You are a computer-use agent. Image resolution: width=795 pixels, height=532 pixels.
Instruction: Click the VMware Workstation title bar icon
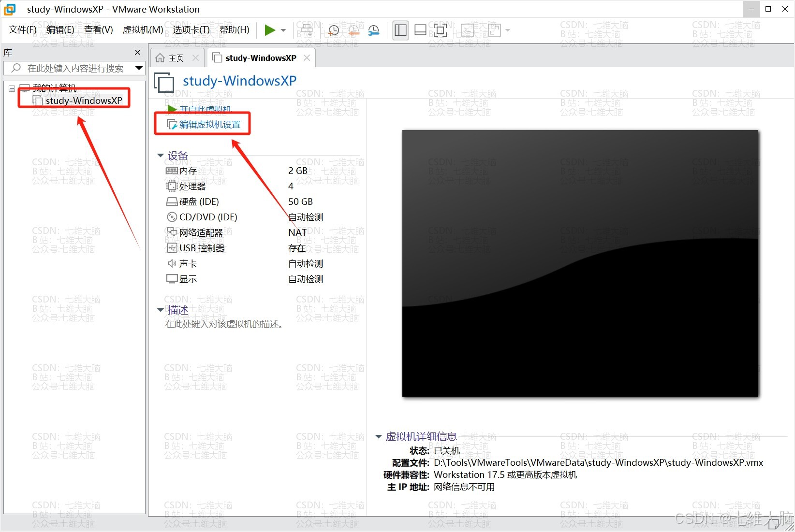10,9
